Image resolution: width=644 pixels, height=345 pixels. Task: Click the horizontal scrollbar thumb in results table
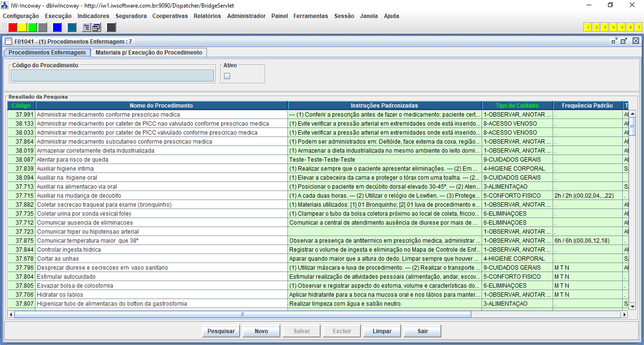243,314
